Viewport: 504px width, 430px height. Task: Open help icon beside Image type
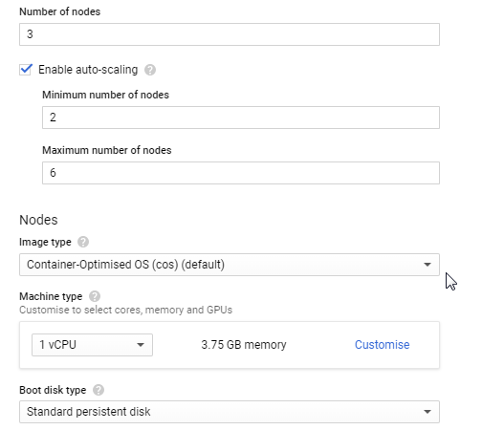(x=83, y=242)
